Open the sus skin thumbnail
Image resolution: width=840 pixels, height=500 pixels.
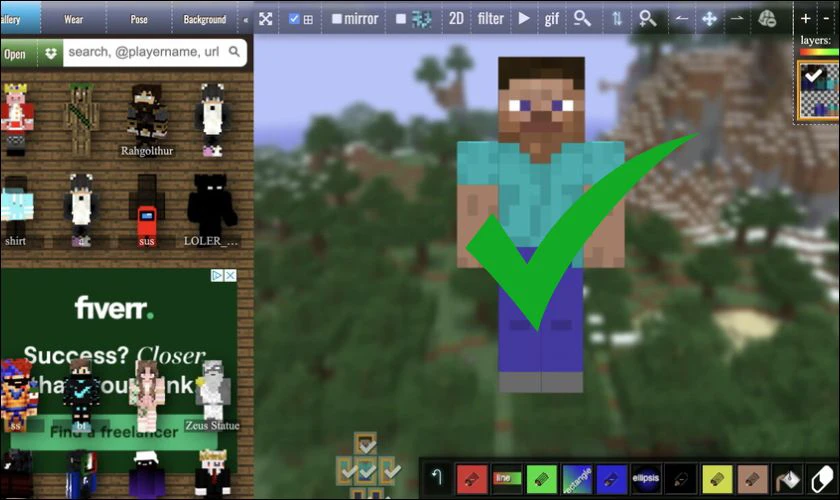[x=147, y=210]
